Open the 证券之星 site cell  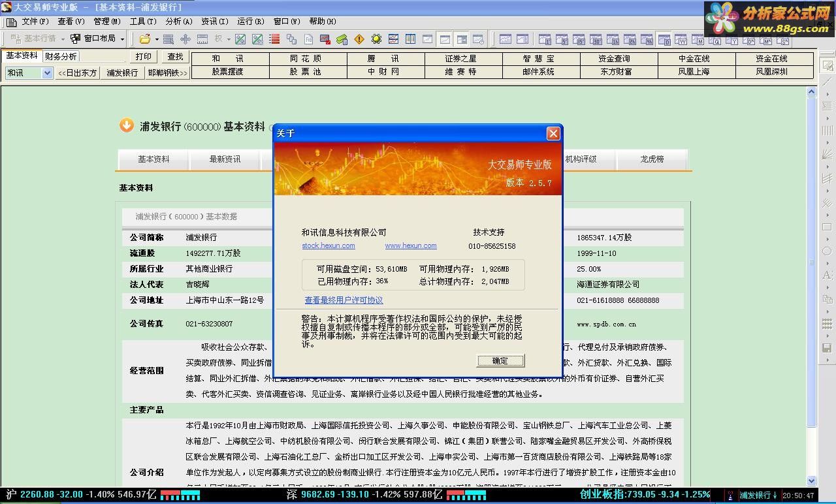[461, 59]
